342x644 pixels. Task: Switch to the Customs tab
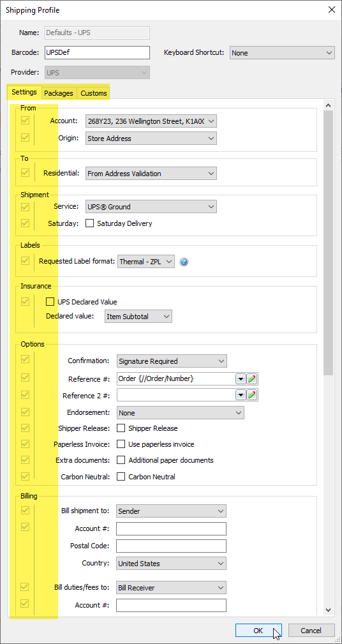click(94, 93)
